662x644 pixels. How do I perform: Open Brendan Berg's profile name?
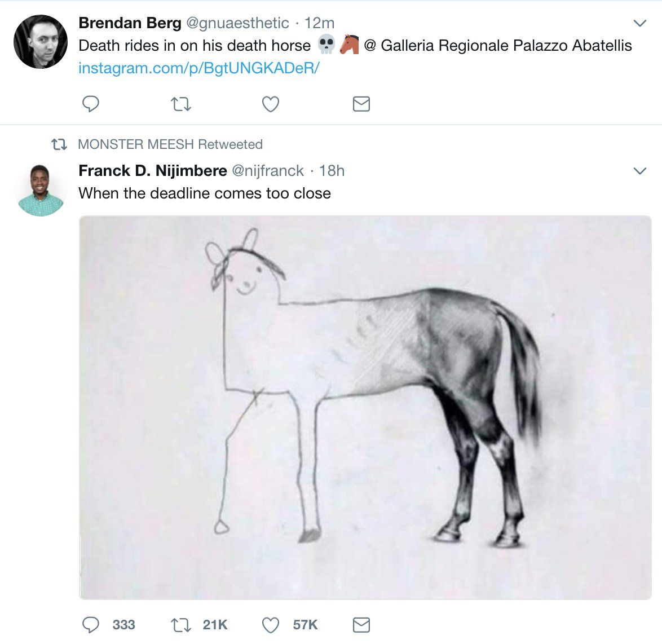click(x=130, y=23)
